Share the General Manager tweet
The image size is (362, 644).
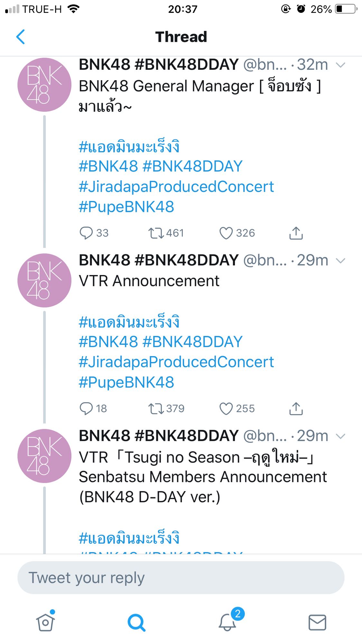click(x=296, y=233)
